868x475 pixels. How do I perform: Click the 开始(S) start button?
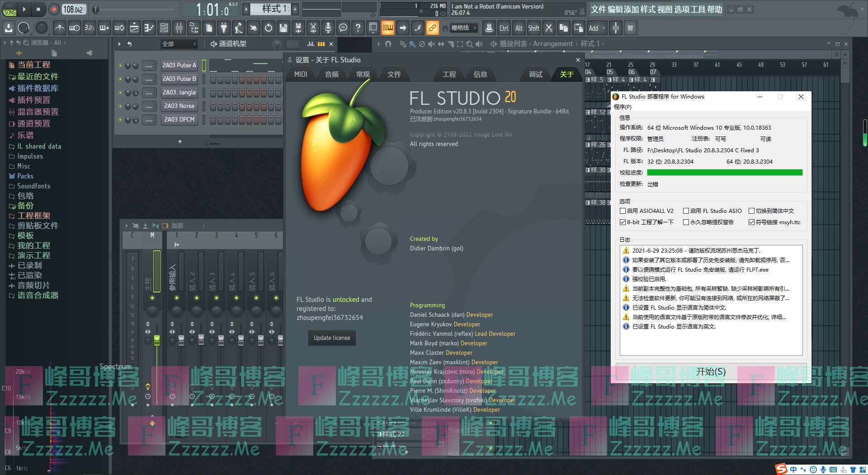[711, 372]
